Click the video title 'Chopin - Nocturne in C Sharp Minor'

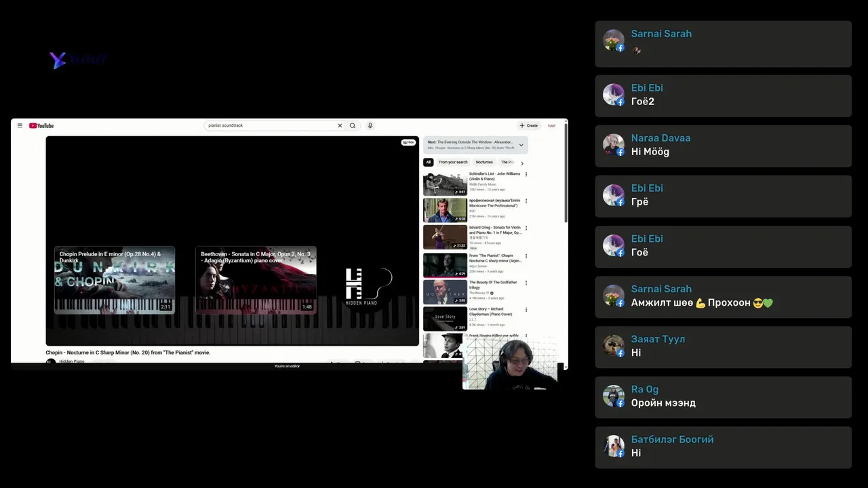pyautogui.click(x=128, y=352)
